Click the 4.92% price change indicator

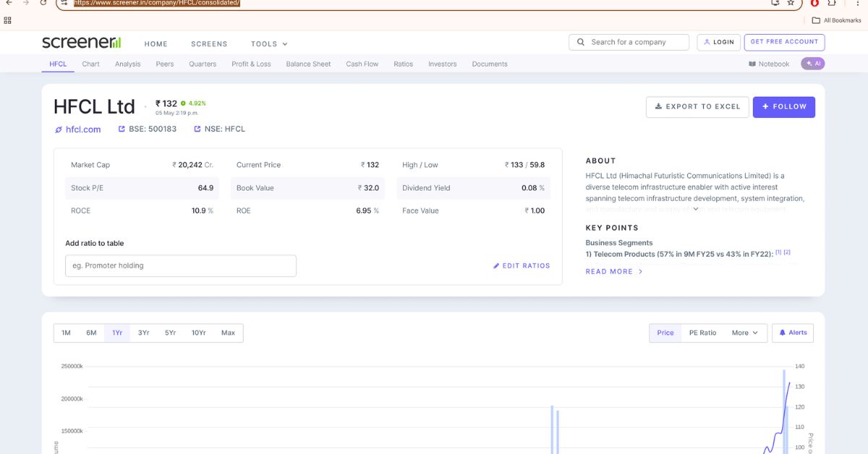(193, 103)
